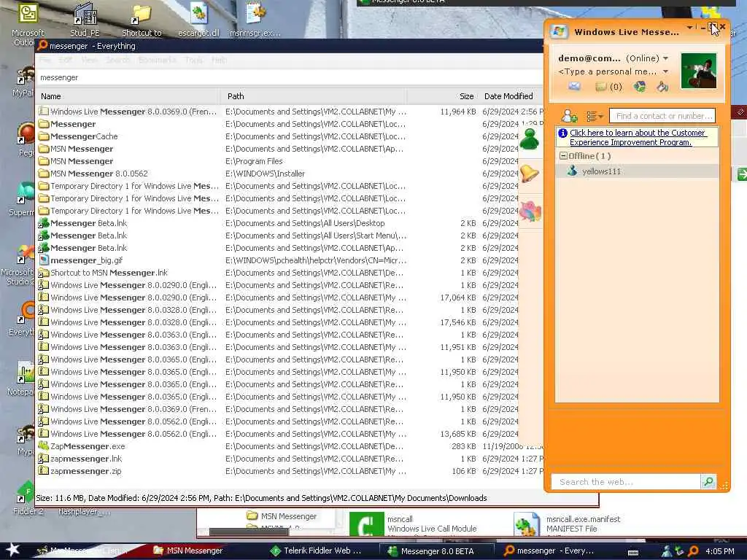Select the MSN Messenger 8.0.0562 folder row
This screenshot has height=560, width=747.
coord(277,174)
